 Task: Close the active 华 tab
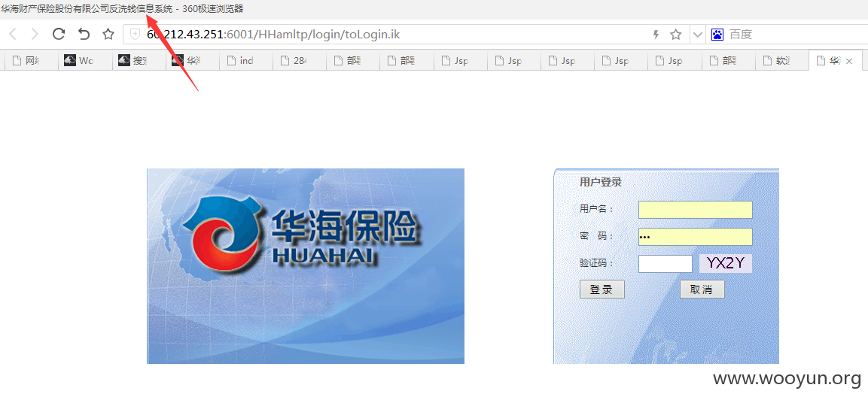point(850,62)
